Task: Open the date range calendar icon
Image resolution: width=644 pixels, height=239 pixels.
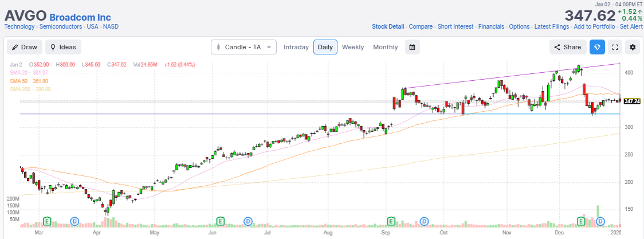Action: point(413,47)
